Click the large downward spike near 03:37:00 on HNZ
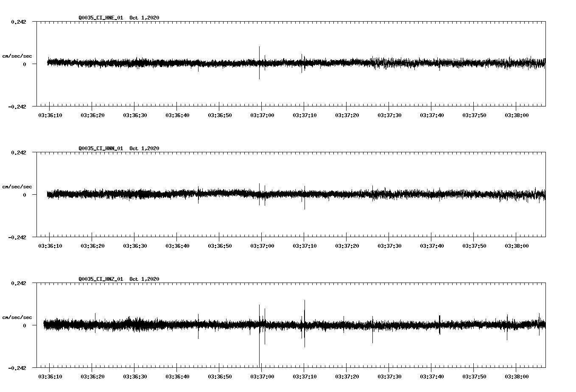The image size is (576, 392). coord(259,348)
